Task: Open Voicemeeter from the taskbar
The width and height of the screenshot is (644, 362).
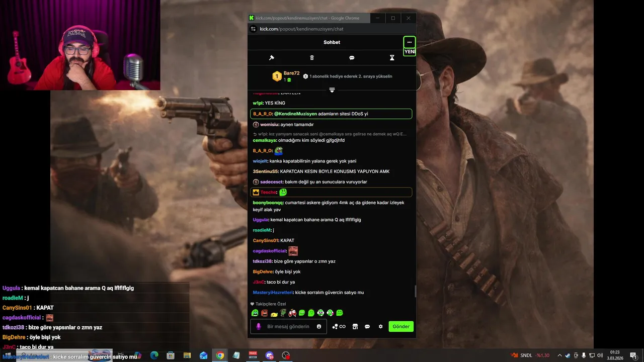Action: pos(253,355)
